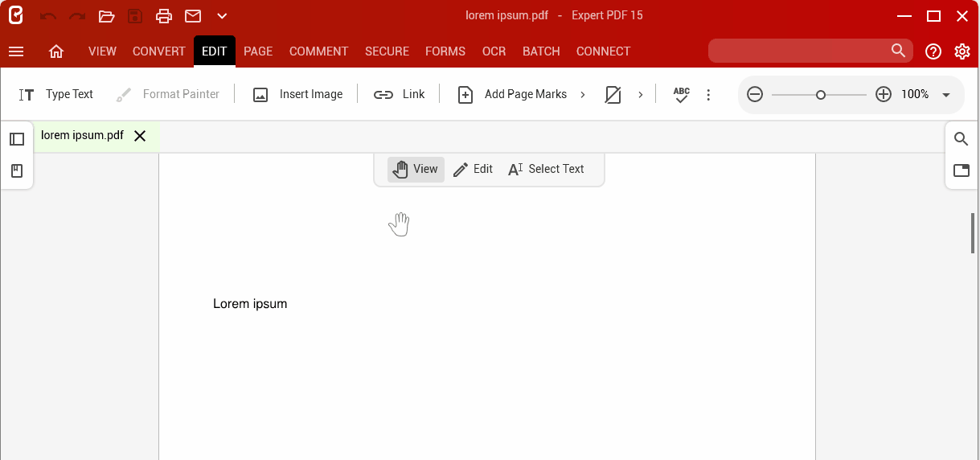Open the PAGE tab

click(x=258, y=51)
